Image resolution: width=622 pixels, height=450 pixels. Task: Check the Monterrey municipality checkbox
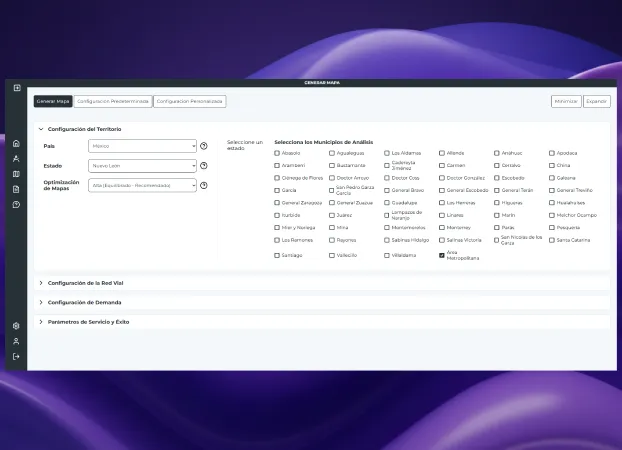(442, 227)
